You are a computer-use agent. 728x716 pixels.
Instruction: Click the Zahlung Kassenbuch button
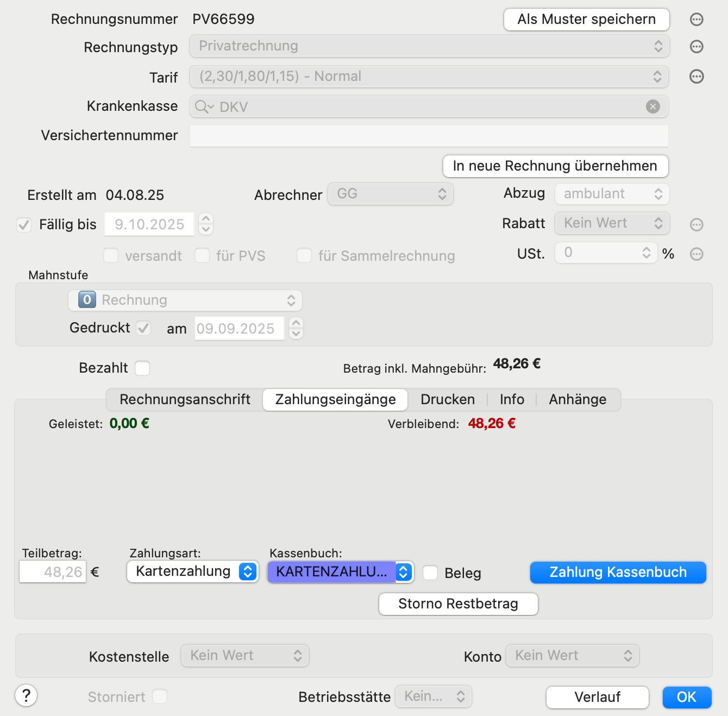(x=618, y=573)
